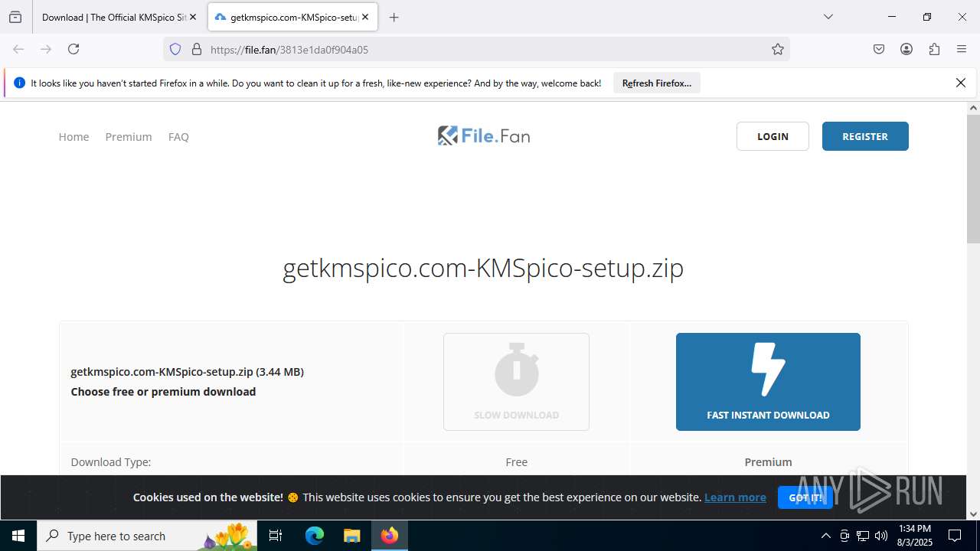Open the notification center icon
Viewport: 980px width, 551px height.
pos(955,536)
